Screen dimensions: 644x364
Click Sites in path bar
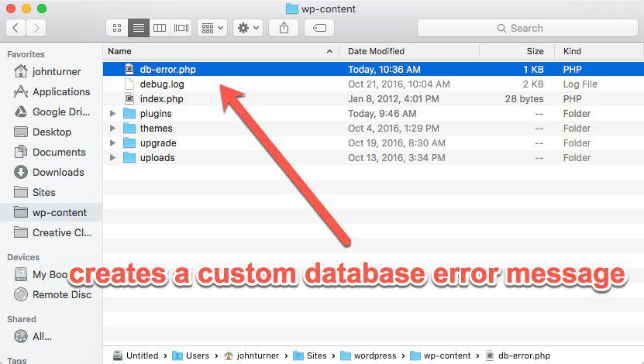(310, 355)
